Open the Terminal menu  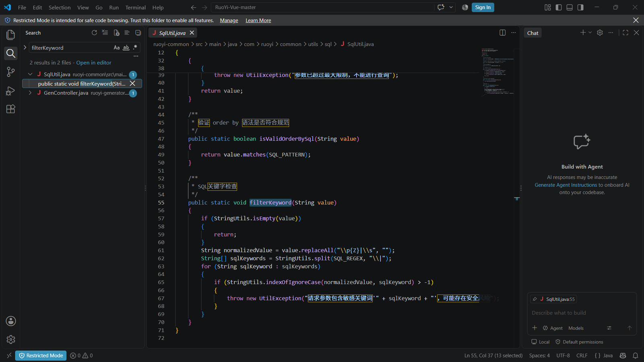[136, 7]
